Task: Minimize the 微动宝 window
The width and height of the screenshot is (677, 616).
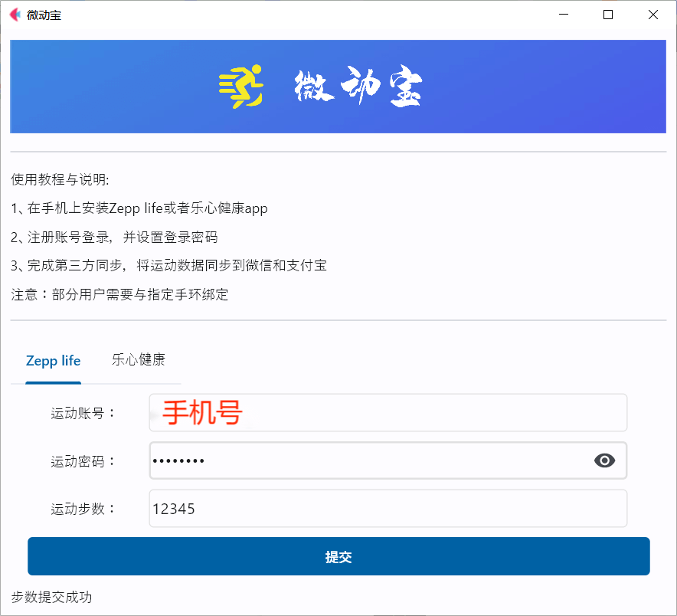Action: (x=564, y=15)
